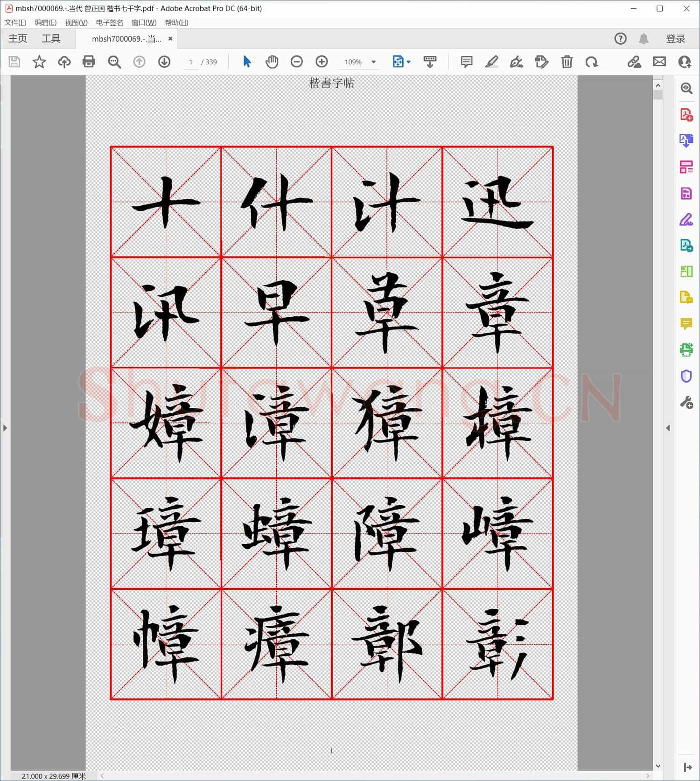
Task: Click the 登录 sign-in button
Action: [x=675, y=39]
